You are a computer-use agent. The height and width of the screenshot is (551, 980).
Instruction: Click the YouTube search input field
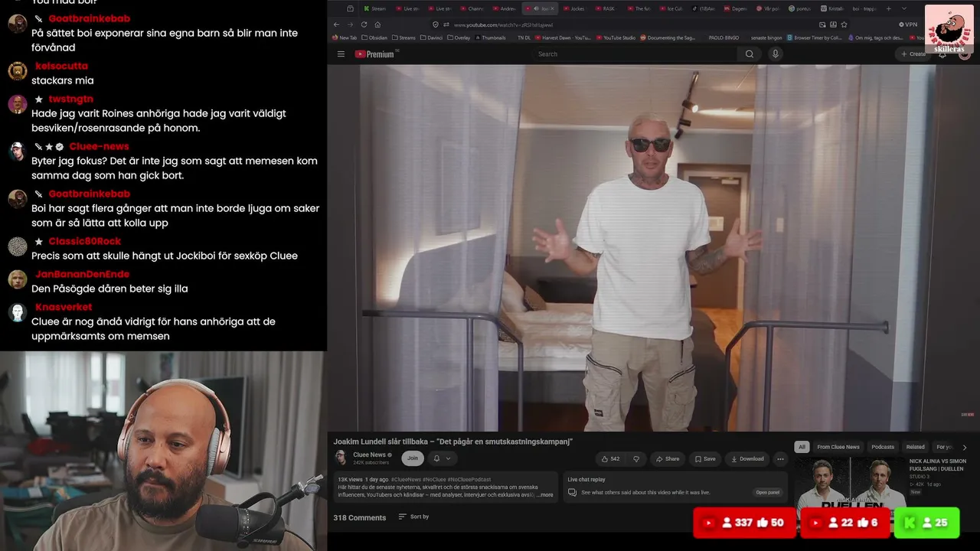coord(635,54)
